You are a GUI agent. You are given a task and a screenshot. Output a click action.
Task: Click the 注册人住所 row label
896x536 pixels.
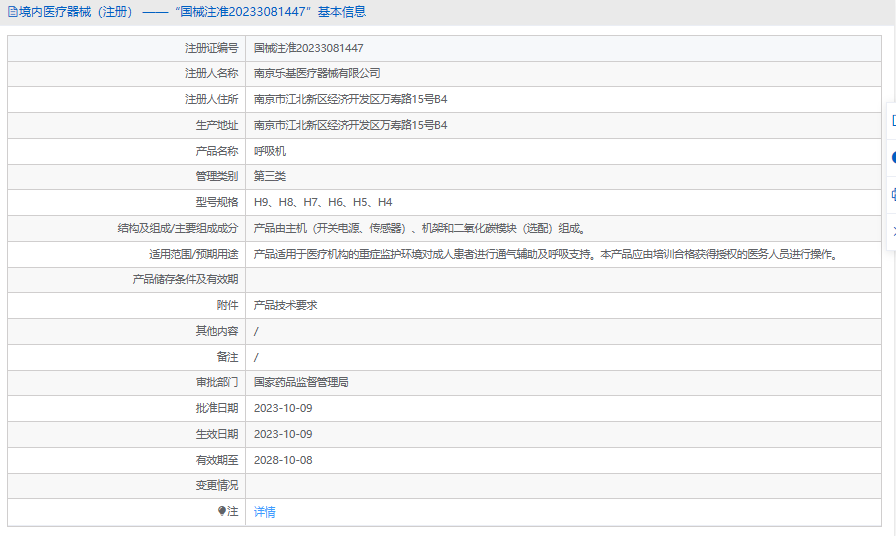[x=211, y=99]
